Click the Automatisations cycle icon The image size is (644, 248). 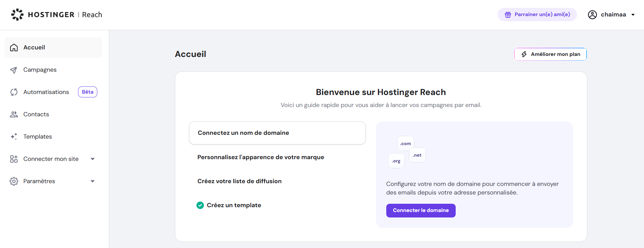tap(14, 92)
